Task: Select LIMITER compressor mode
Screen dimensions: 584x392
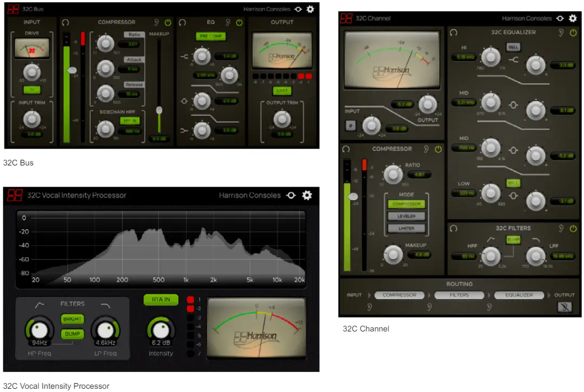Action: (407, 228)
